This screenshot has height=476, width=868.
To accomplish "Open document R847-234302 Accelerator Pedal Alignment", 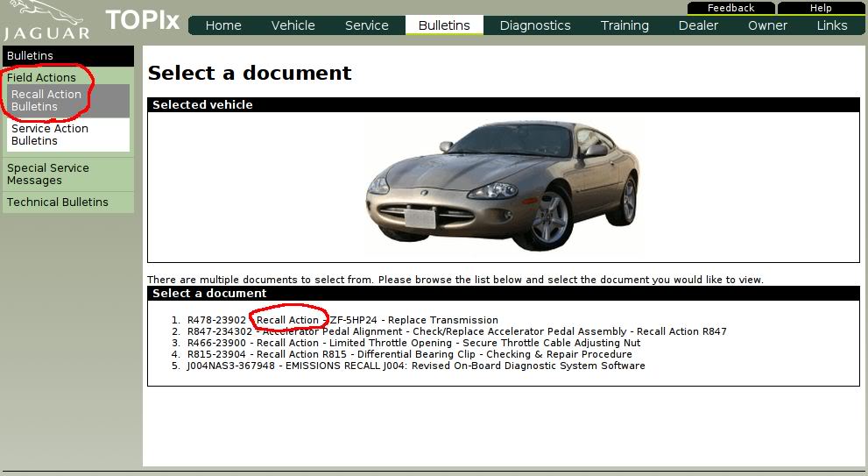I will click(456, 331).
